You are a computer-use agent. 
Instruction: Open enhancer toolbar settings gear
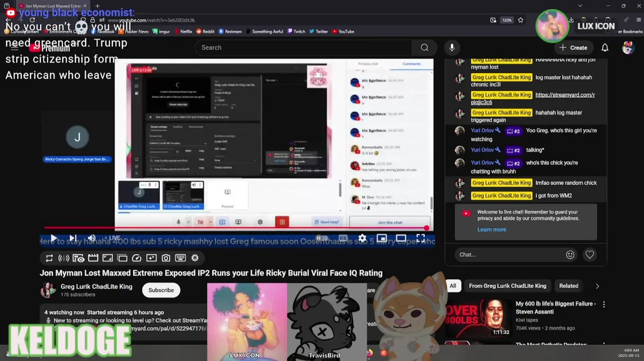[x=195, y=258]
